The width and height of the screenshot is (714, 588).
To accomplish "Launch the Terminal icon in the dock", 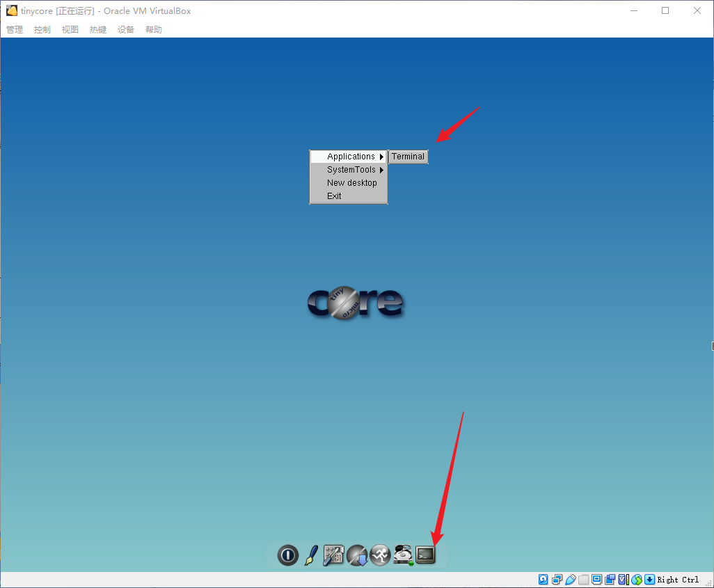I will coord(425,555).
